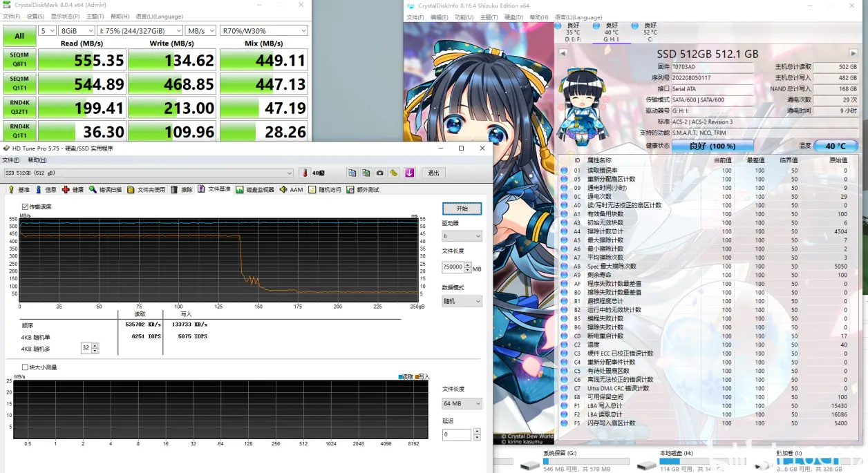Select the 随机访问 random access tab
The width and height of the screenshot is (868, 473).
pyautogui.click(x=325, y=190)
